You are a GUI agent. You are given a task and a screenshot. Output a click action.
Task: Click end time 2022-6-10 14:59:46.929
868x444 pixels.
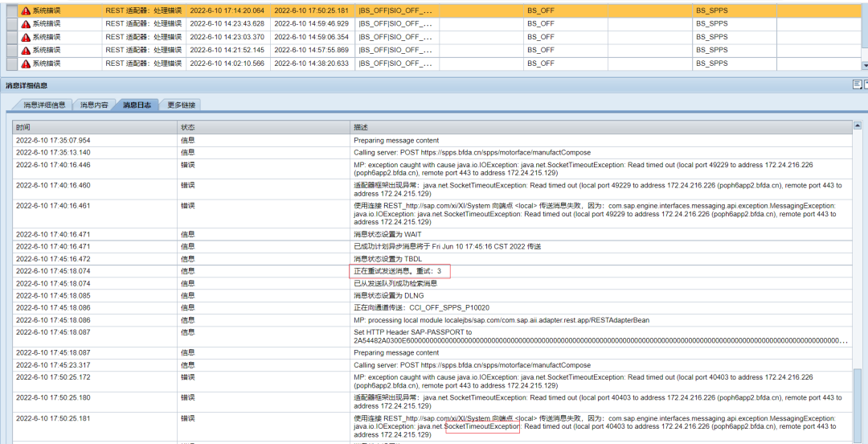click(x=312, y=24)
